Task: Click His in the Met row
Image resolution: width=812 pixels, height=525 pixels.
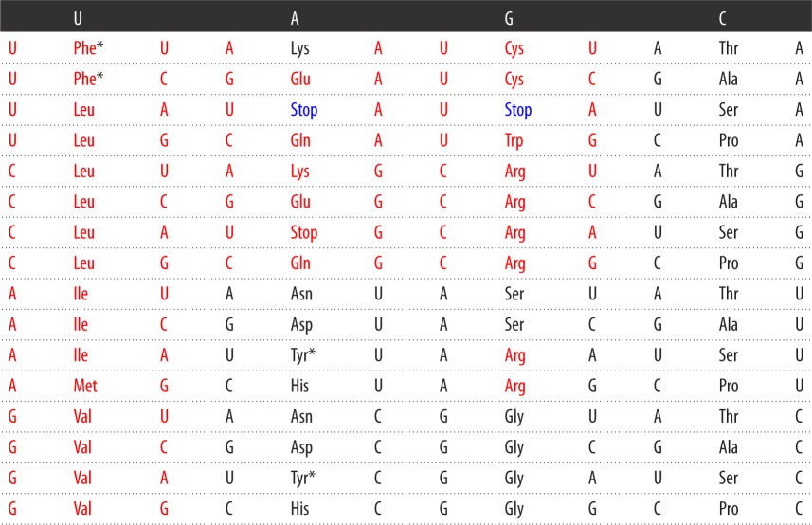Action: [x=299, y=387]
